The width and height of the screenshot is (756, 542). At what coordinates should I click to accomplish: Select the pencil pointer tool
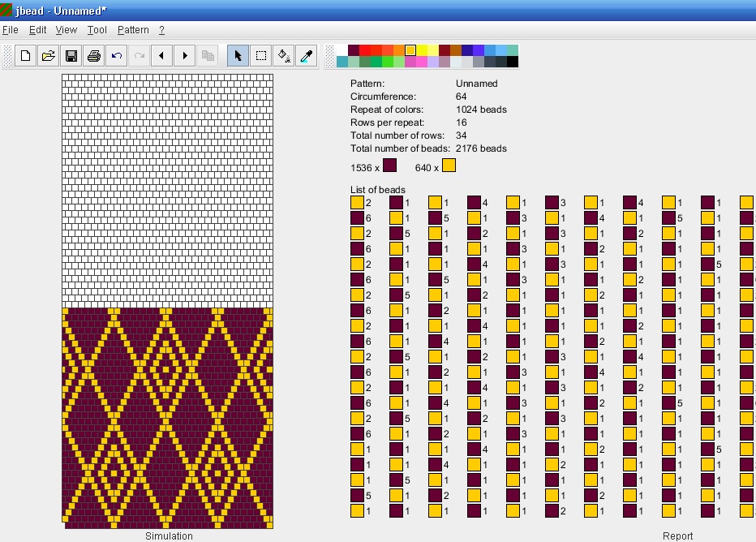click(238, 56)
